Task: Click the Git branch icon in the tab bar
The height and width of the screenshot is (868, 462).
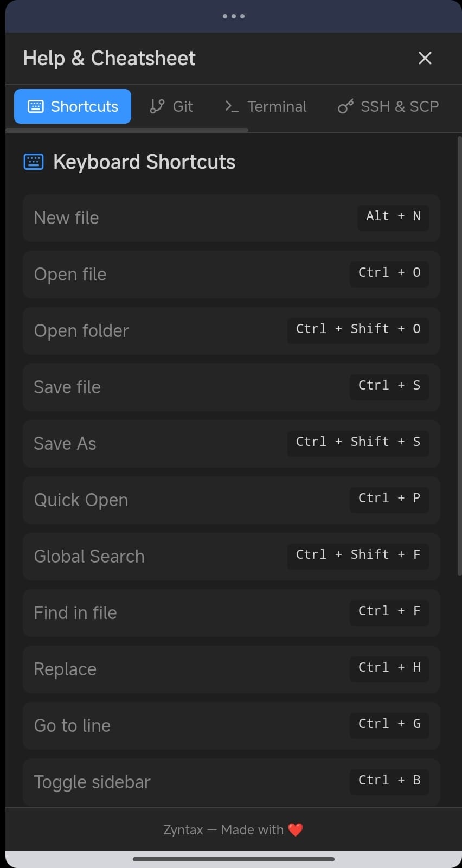Action: [156, 106]
